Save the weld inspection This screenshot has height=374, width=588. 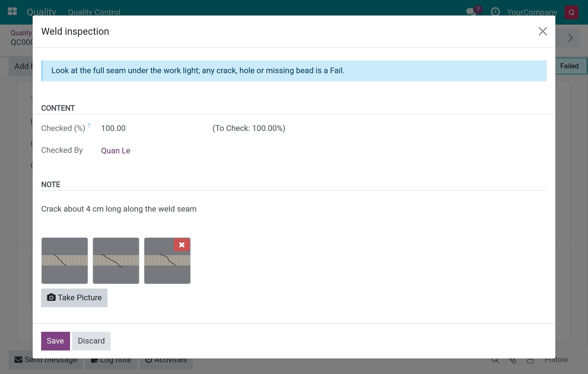click(x=55, y=341)
